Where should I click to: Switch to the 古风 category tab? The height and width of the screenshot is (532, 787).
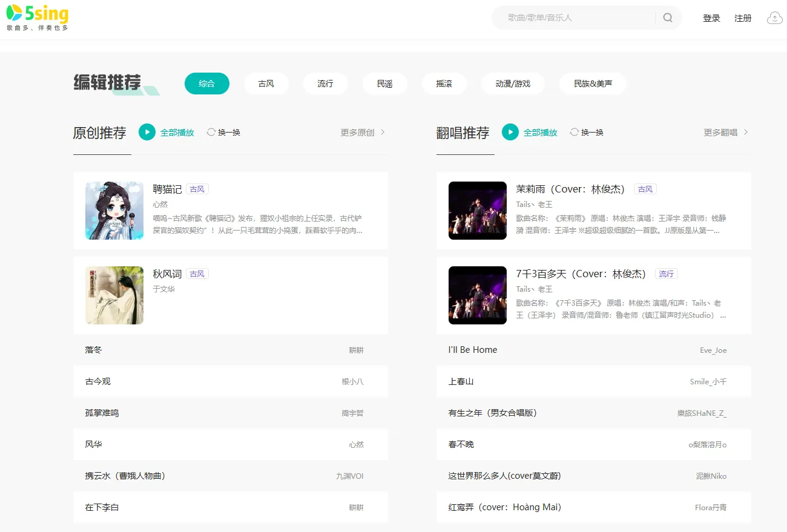(266, 84)
